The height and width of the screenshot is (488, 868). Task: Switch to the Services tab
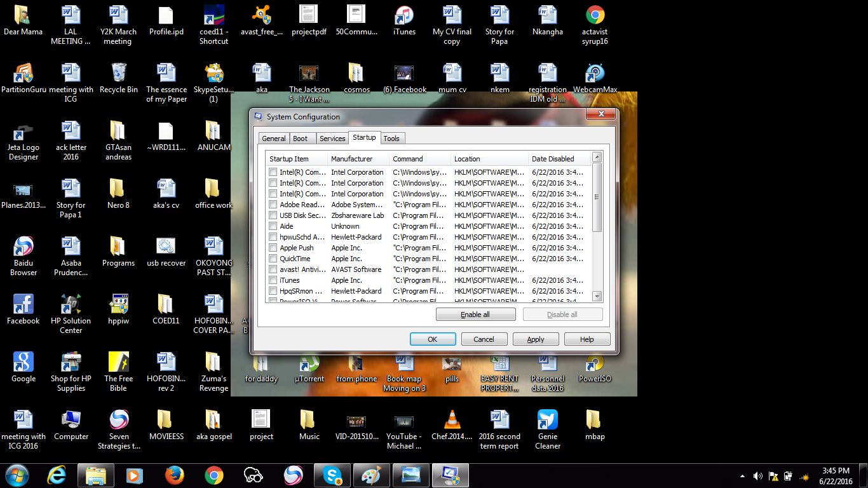(x=332, y=139)
